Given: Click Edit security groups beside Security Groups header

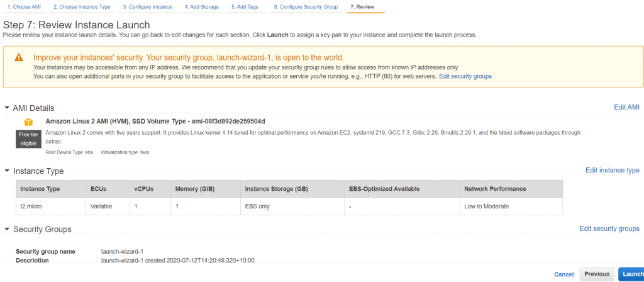Looking at the screenshot, I should 609,228.
